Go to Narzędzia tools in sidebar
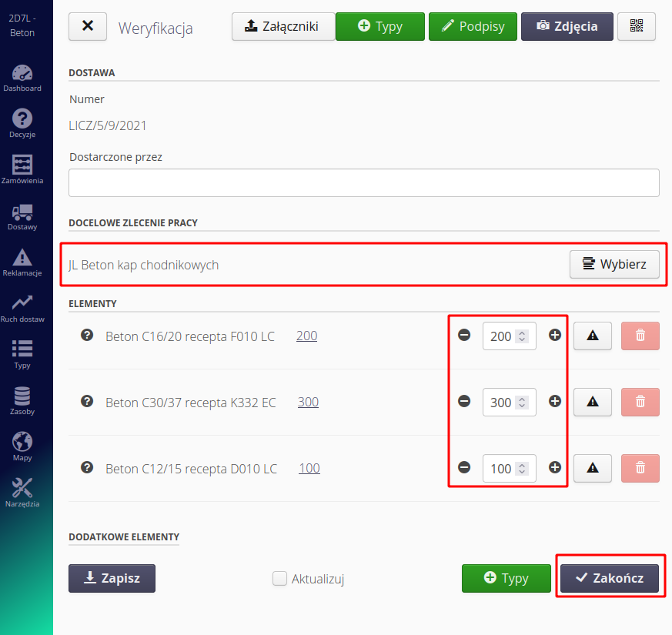This screenshot has width=672, height=635. pos(22,493)
